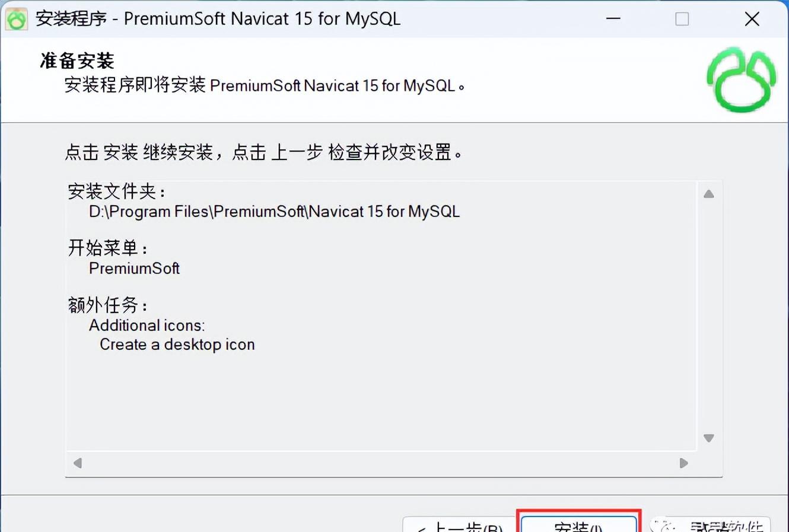This screenshot has height=532, width=789.
Task: Click the maximize box in the title bar
Action: [x=682, y=19]
